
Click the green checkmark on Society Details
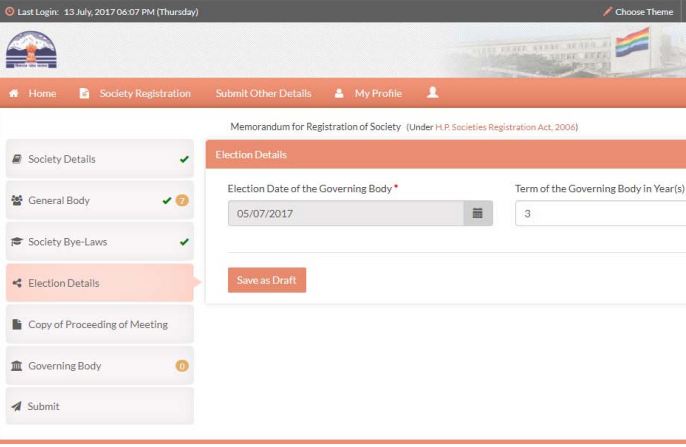184,159
